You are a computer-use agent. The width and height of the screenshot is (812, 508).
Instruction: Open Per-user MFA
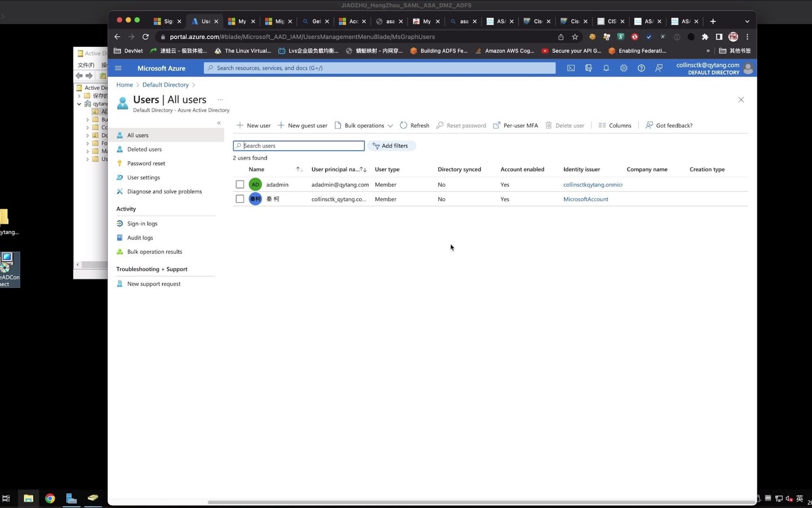[515, 126]
